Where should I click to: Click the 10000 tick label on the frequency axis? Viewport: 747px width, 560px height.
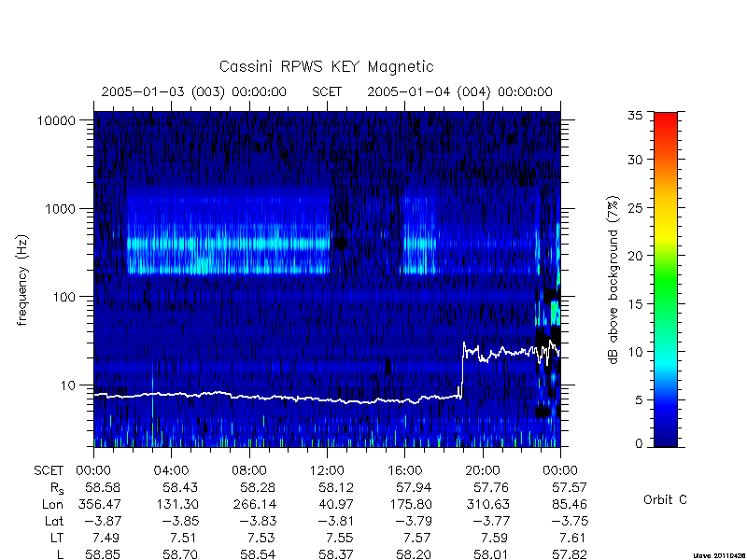(56, 120)
